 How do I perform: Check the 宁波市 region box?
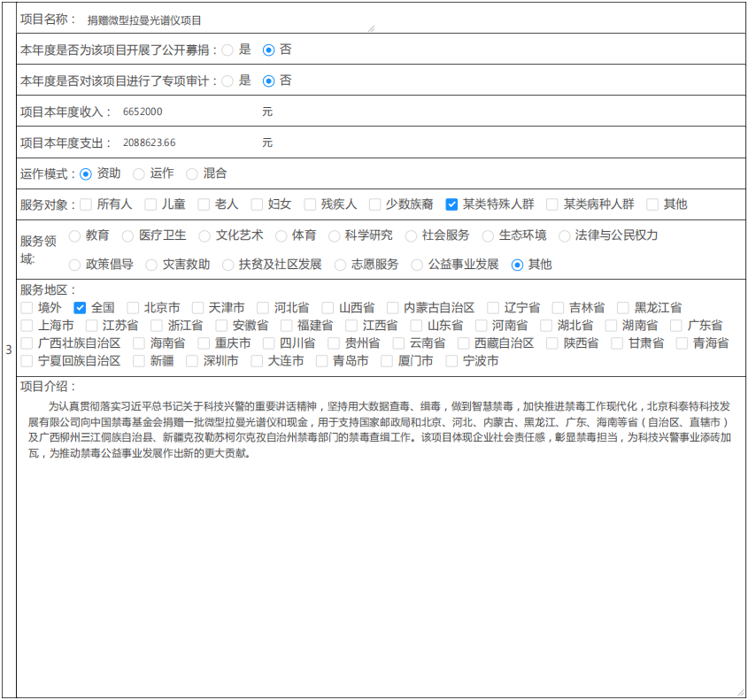(x=451, y=361)
